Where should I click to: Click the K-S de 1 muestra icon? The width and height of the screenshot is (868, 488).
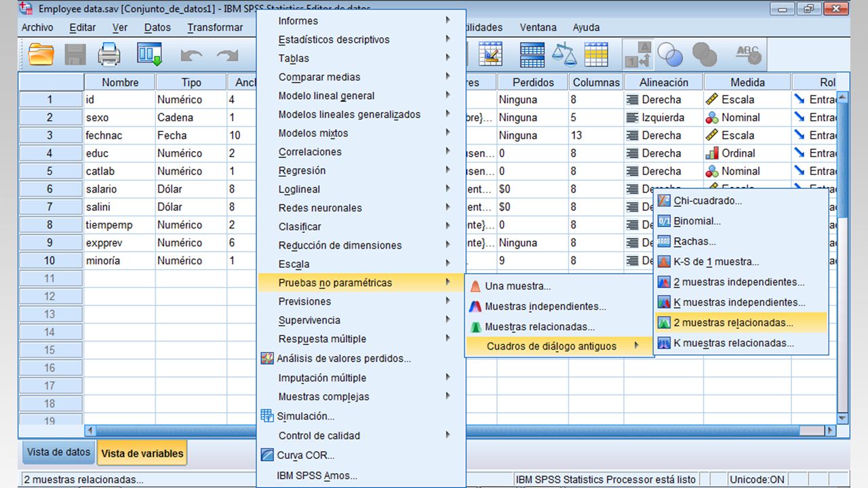pos(664,262)
